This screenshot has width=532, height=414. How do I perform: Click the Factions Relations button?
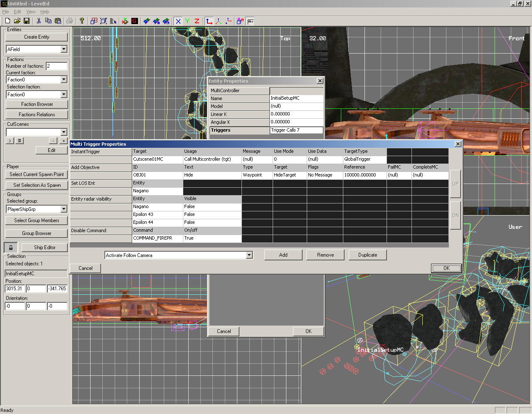[x=37, y=115]
